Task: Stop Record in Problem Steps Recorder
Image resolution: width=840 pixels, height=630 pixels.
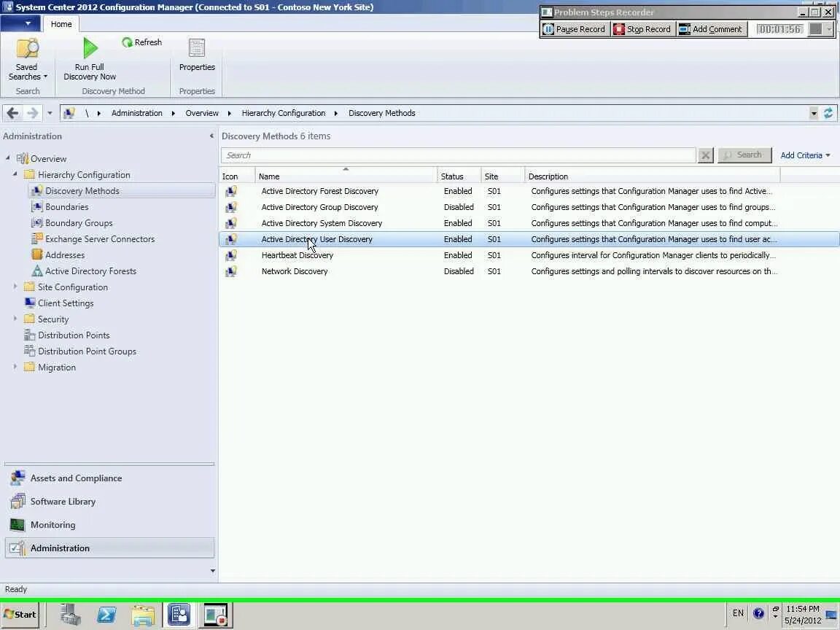Action: pyautogui.click(x=642, y=29)
